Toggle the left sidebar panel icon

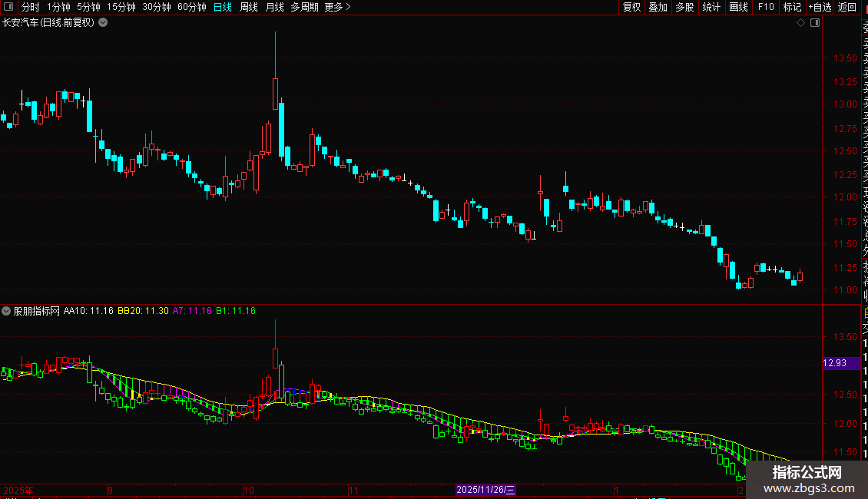coord(8,7)
